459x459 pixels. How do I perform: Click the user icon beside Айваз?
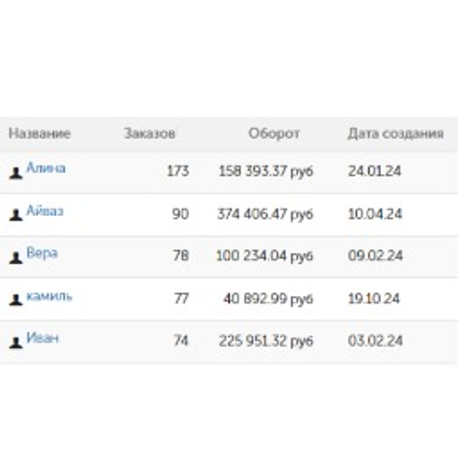pyautogui.click(x=16, y=215)
